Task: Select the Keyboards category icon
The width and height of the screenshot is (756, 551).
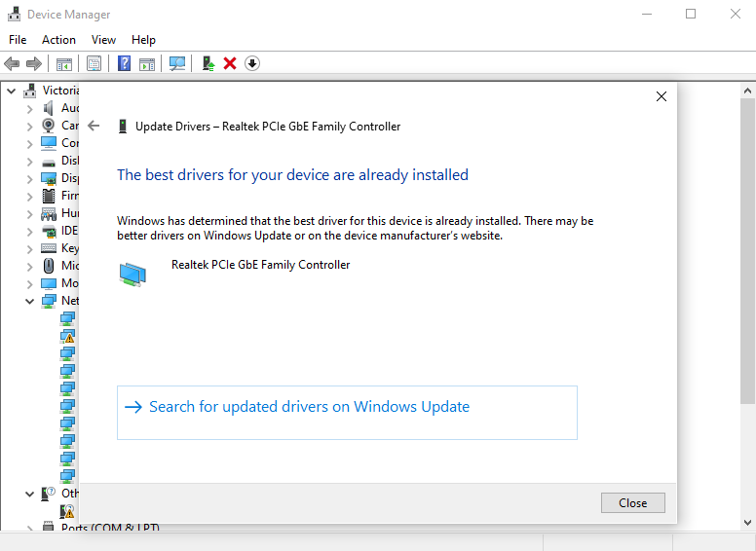Action: coord(49,248)
